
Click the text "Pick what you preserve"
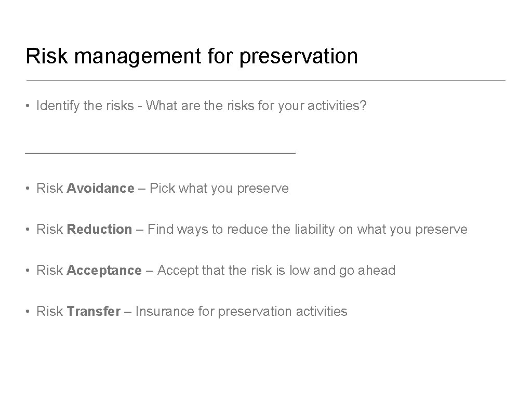(x=219, y=188)
